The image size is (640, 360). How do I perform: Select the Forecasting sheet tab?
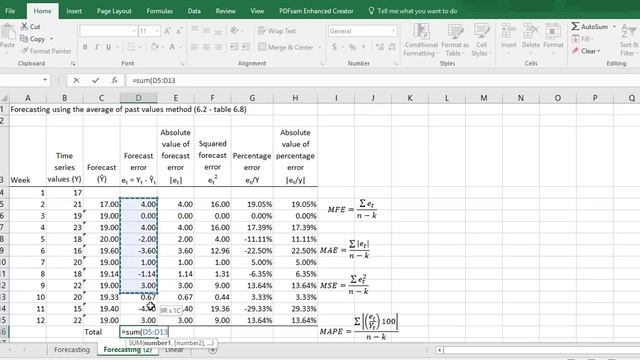coord(72,349)
